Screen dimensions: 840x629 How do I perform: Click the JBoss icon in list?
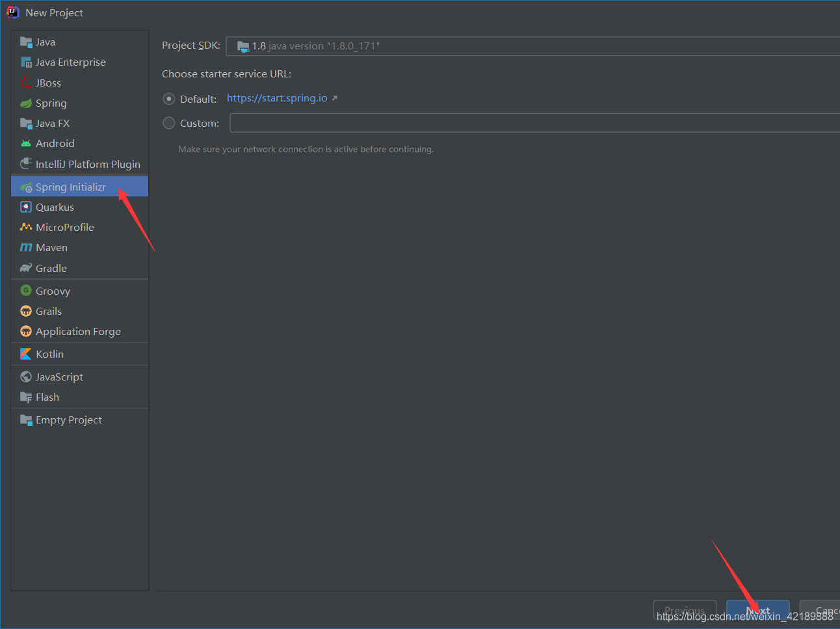pyautogui.click(x=26, y=83)
